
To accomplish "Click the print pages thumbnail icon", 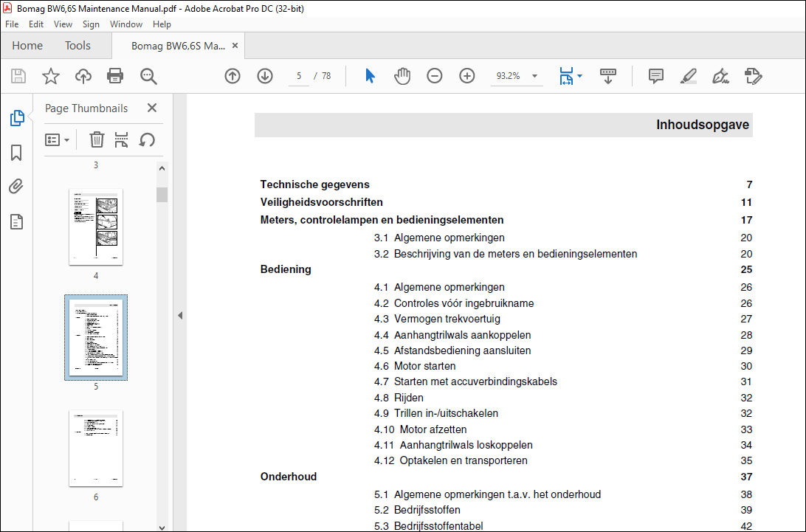I will [121, 139].
